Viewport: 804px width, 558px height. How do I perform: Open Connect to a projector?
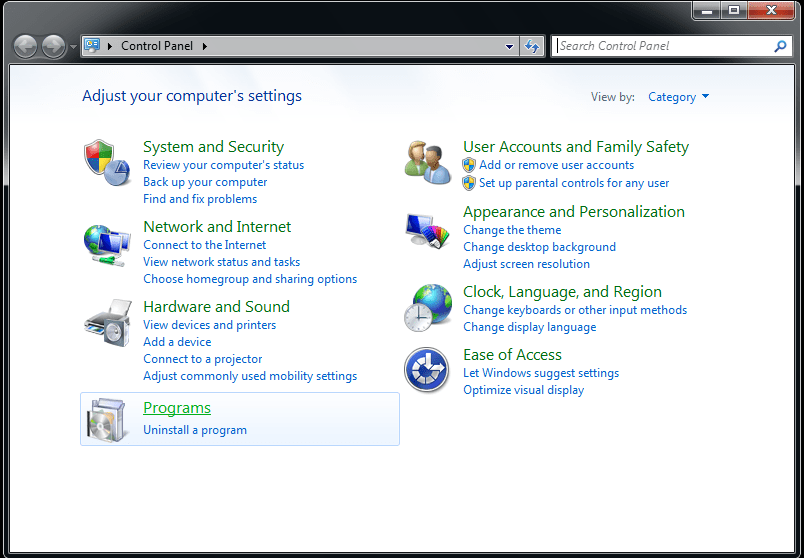tap(203, 359)
